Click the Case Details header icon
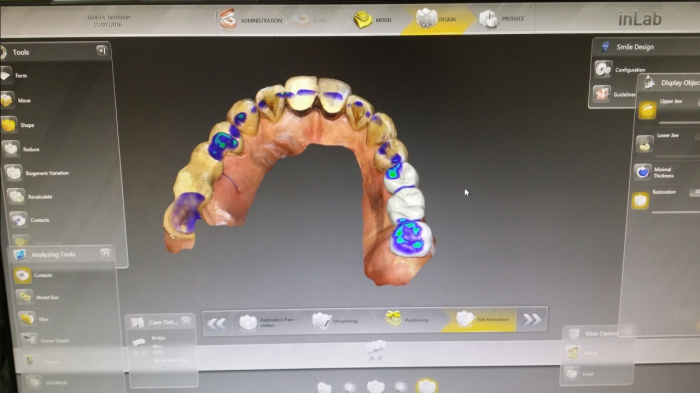700x393 pixels. [x=138, y=322]
